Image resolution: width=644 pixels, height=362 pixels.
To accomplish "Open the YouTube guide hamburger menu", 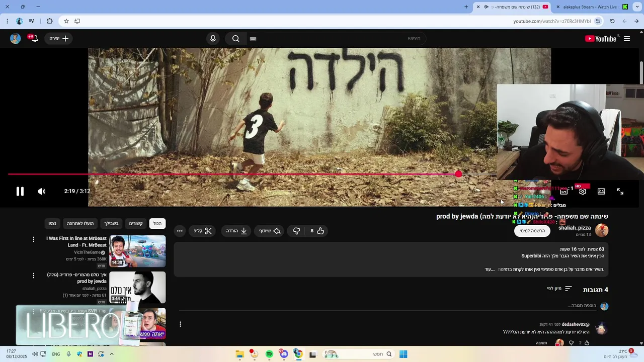I will (627, 39).
